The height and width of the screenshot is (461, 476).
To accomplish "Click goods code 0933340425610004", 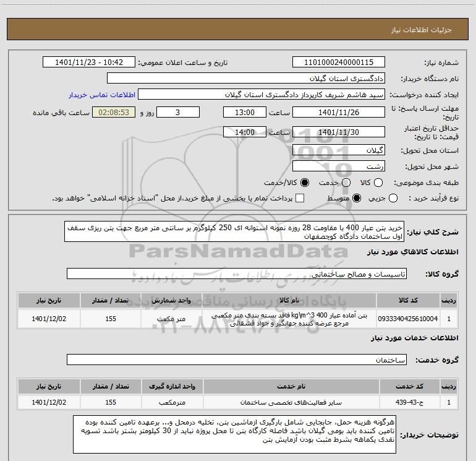I will click(408, 319).
